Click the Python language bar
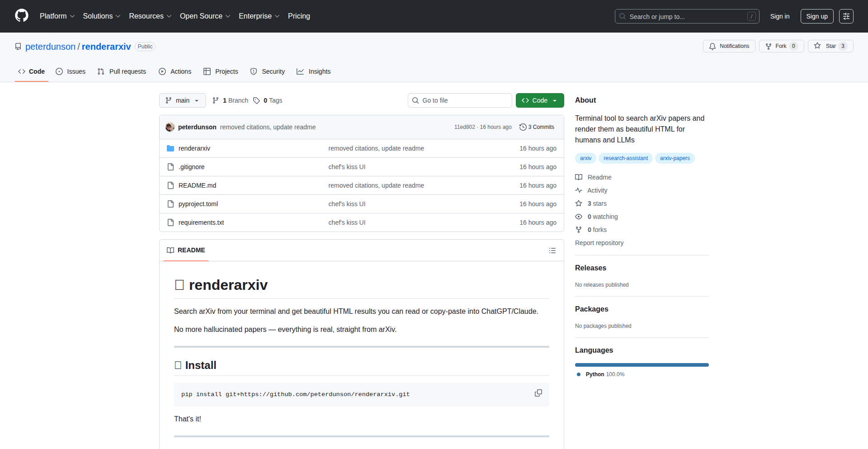This screenshot has width=868, height=449. [642, 365]
